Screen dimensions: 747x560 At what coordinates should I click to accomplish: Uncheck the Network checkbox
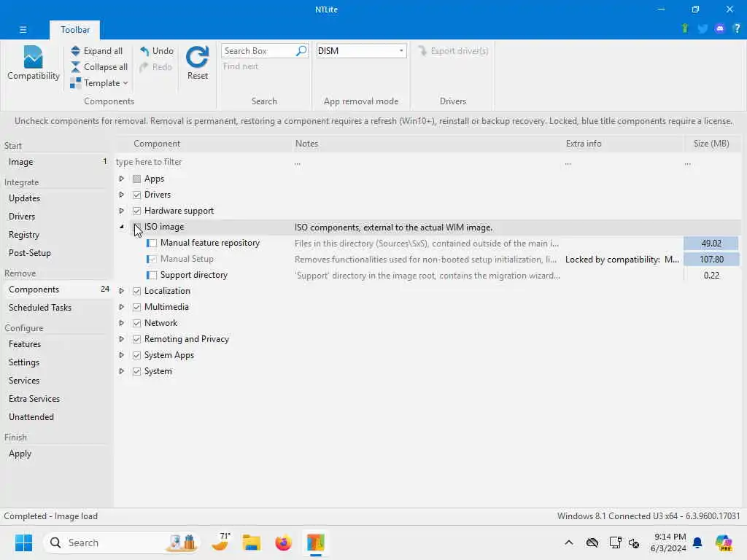point(136,323)
